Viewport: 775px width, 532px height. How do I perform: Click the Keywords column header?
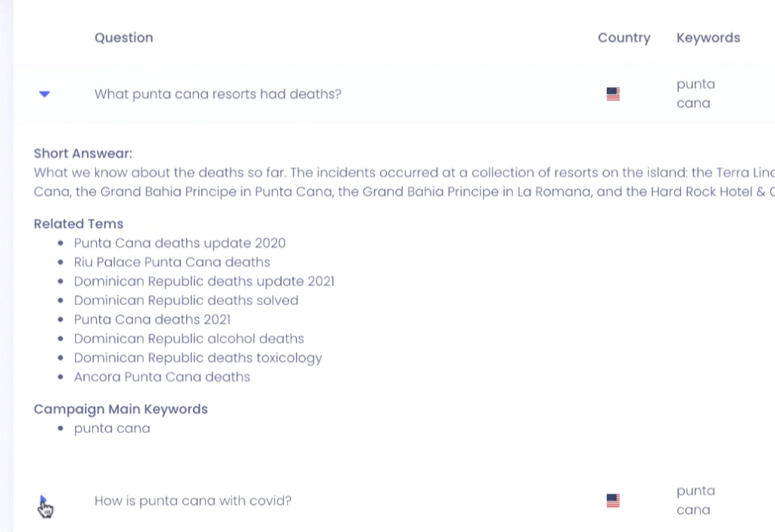pyautogui.click(x=708, y=37)
